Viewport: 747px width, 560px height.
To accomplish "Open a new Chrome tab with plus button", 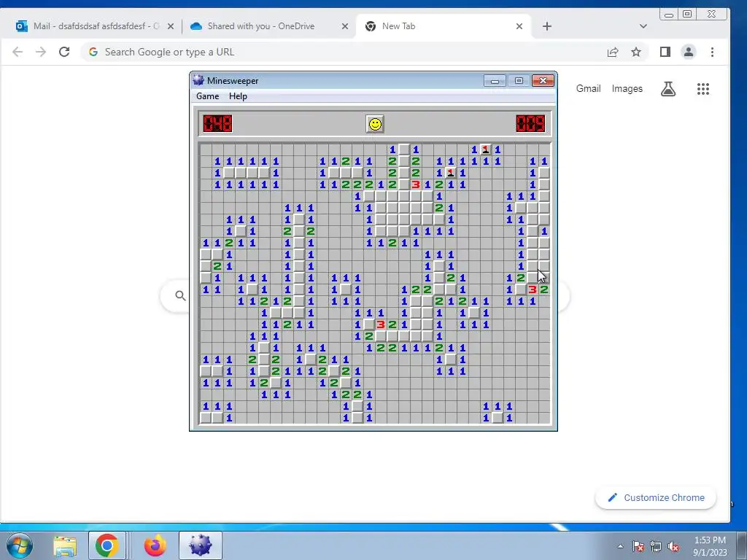I will coord(547,26).
